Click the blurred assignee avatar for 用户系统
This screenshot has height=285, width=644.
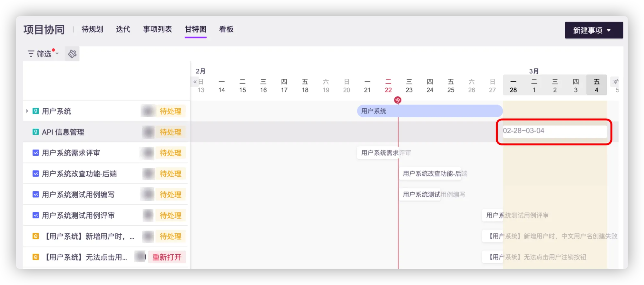point(148,111)
